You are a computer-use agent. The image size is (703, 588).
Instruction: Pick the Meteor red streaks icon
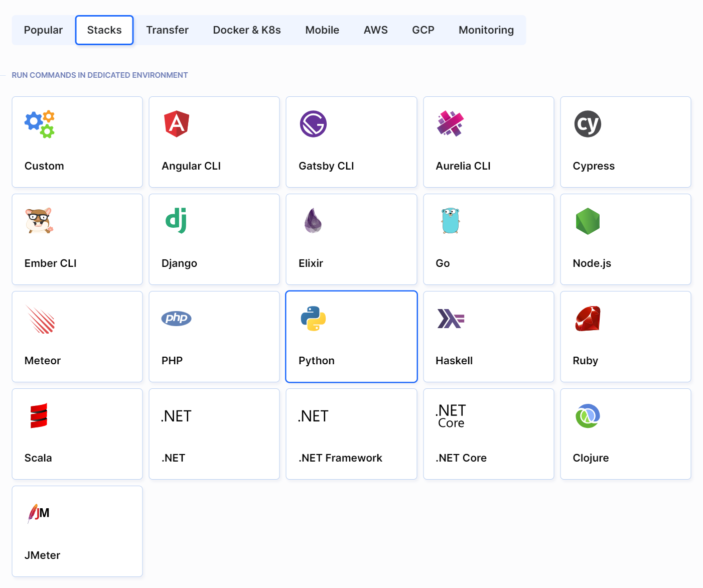click(x=40, y=319)
